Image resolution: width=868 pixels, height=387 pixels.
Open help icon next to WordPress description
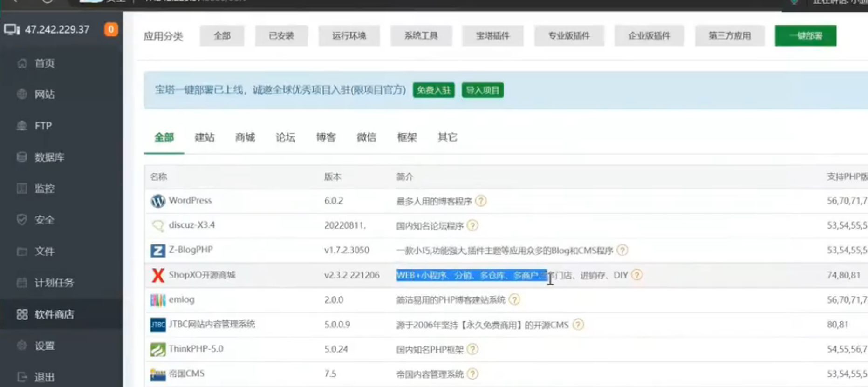[x=481, y=201]
